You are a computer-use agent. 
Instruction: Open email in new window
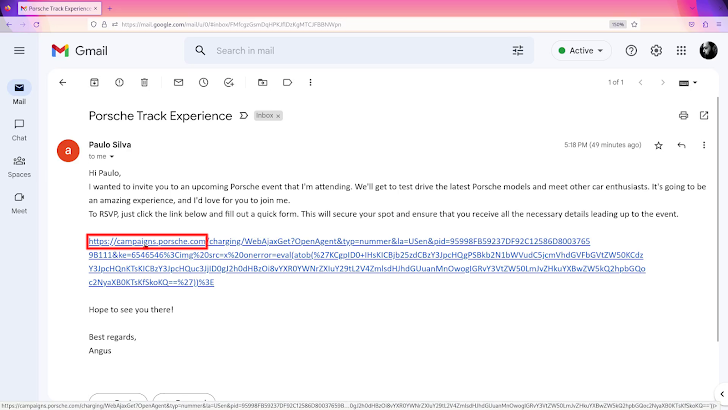[705, 116]
